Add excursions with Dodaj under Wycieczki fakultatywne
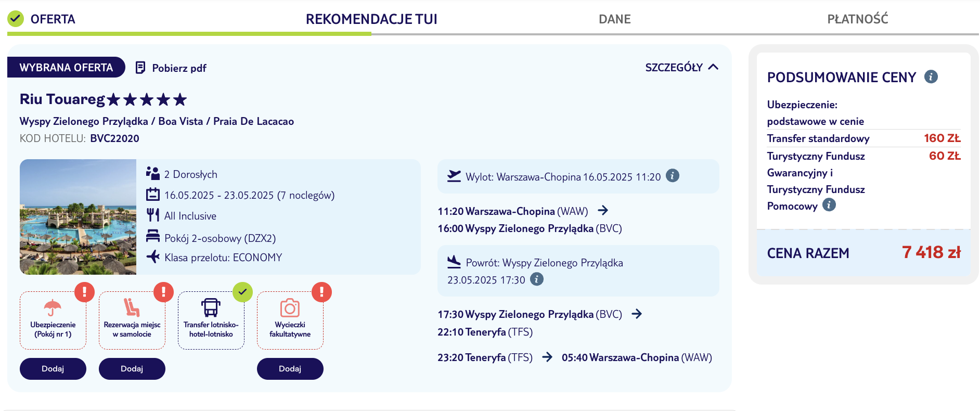The width and height of the screenshot is (980, 411). 290,369
